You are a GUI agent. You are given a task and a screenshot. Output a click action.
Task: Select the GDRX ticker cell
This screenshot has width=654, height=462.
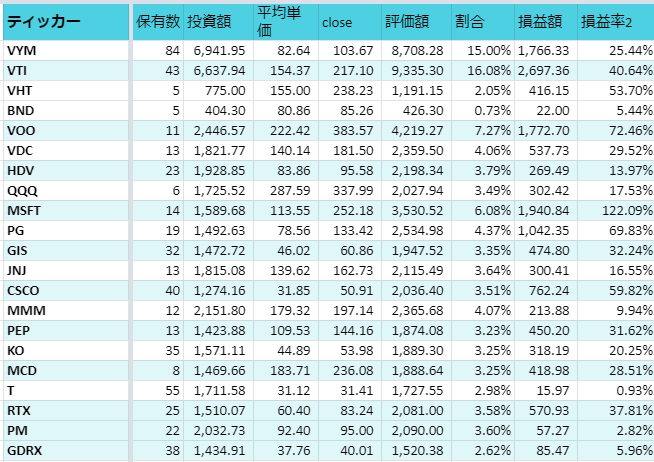(x=66, y=451)
